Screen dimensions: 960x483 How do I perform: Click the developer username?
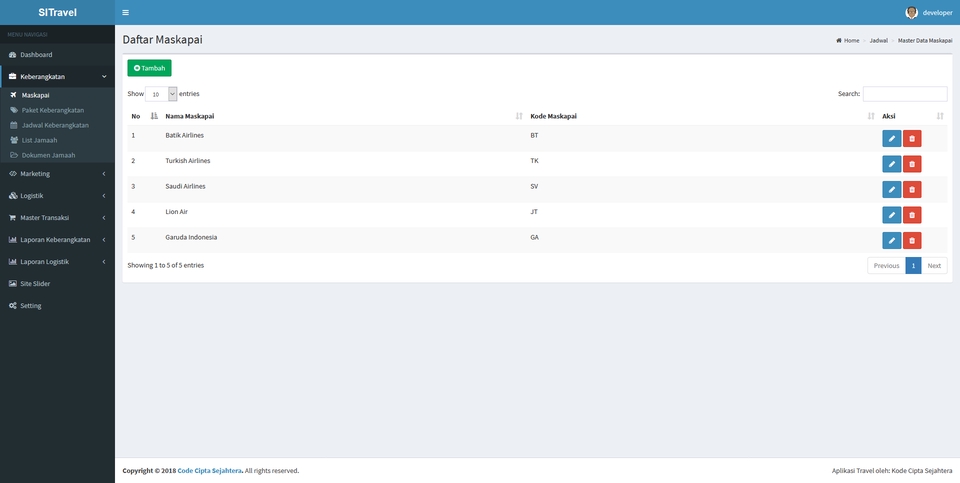(937, 13)
